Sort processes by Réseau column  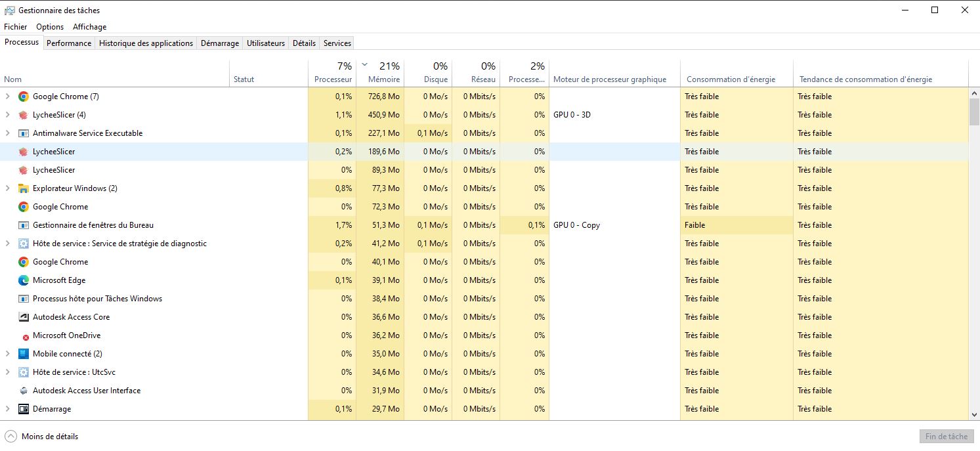coord(476,73)
